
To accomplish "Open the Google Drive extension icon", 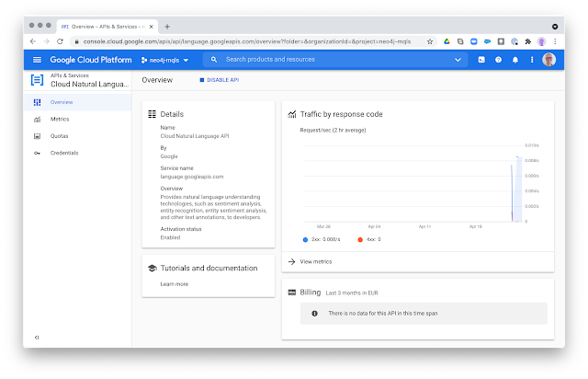I will click(447, 41).
